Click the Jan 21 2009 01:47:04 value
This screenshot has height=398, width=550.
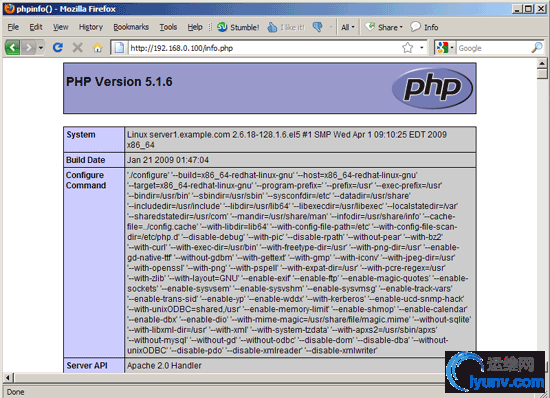click(168, 160)
